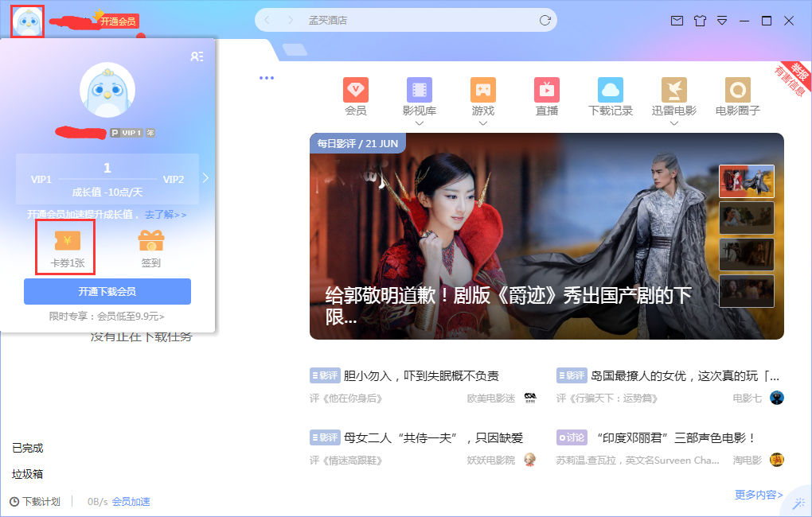
Task: Click the 影评 tag on 胆小勿入 article
Action: [325, 375]
